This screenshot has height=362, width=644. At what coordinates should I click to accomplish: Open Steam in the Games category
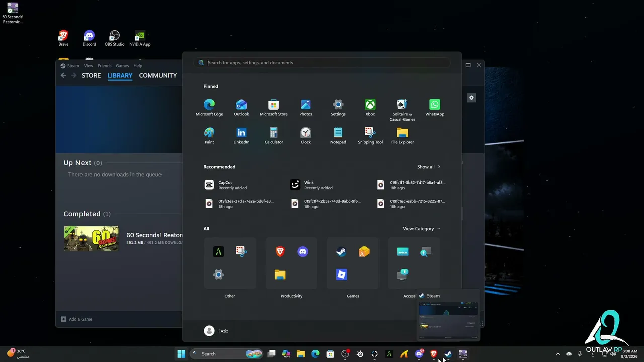pyautogui.click(x=341, y=252)
